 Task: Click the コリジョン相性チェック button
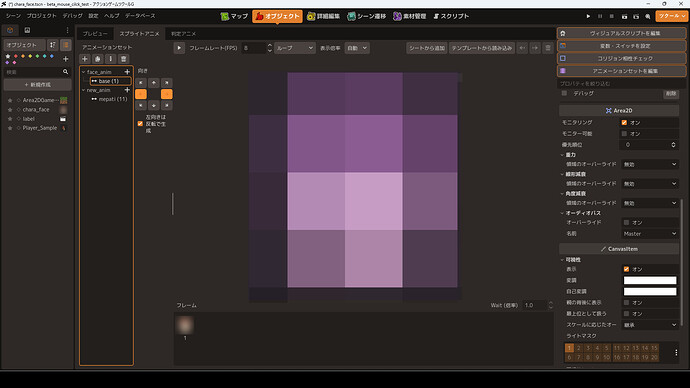tap(621, 58)
